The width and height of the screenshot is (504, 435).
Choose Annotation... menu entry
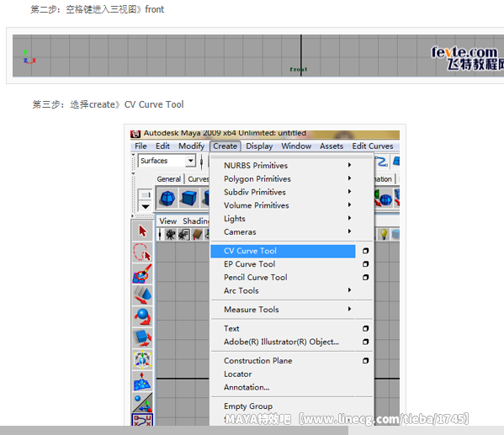247,387
